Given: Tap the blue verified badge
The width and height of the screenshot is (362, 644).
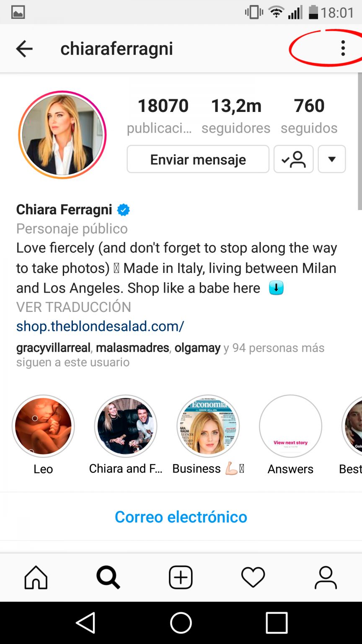Looking at the screenshot, I should coord(123,210).
